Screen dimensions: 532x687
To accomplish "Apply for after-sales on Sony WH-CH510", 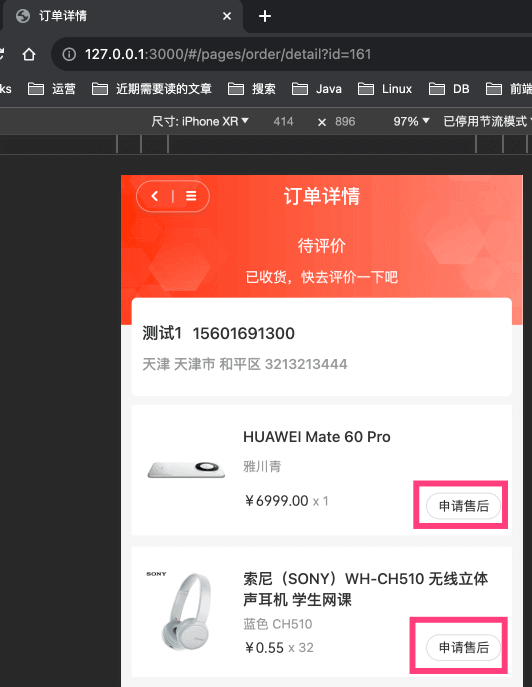I will [x=464, y=647].
